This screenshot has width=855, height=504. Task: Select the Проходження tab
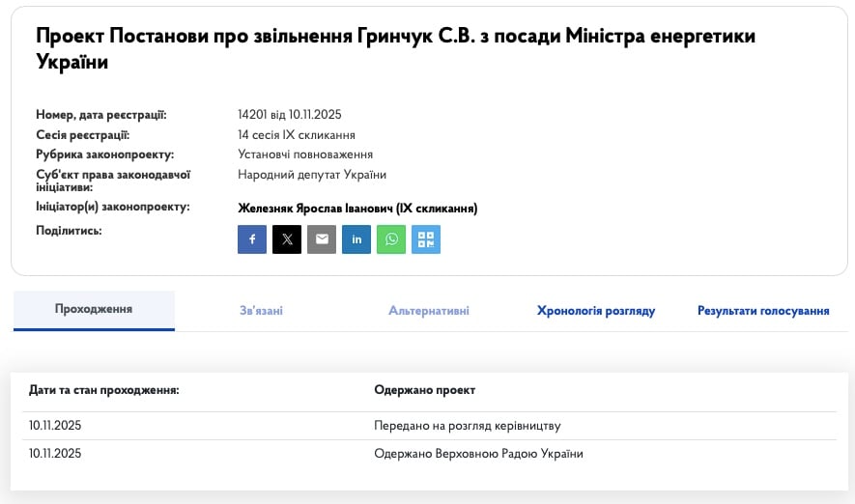(94, 310)
